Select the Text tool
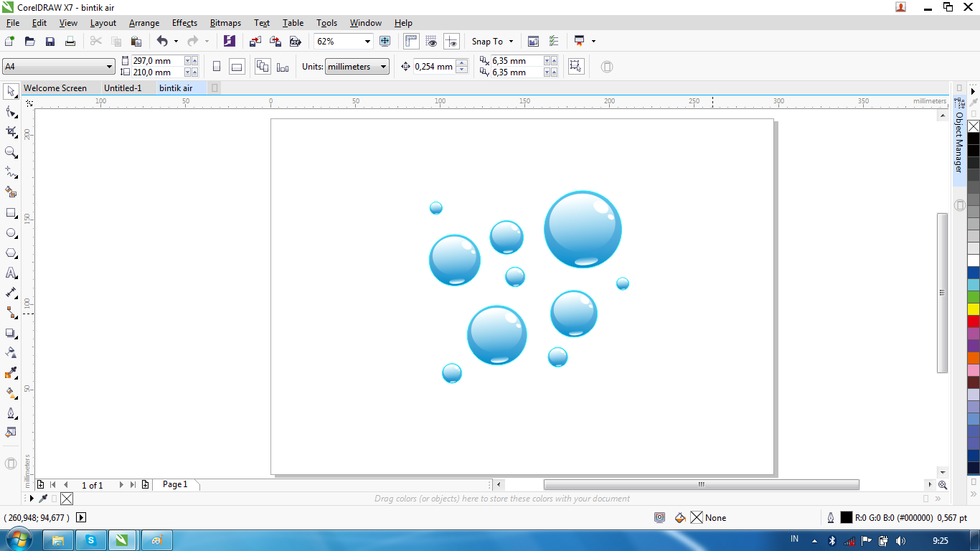Image resolution: width=980 pixels, height=551 pixels. (10, 273)
